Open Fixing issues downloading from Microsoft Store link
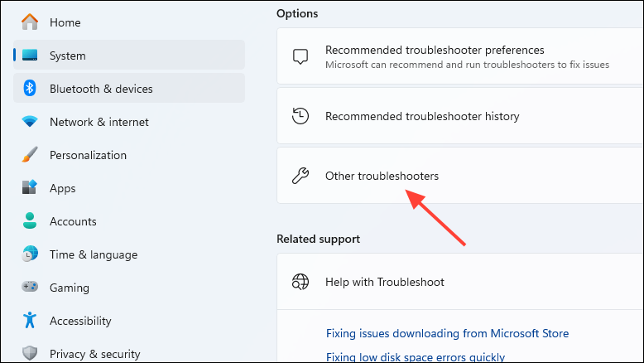The height and width of the screenshot is (363, 644). coord(447,333)
